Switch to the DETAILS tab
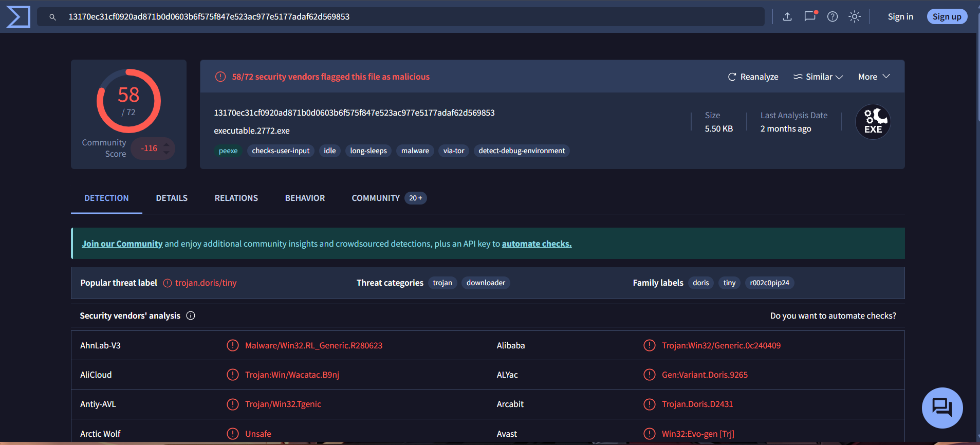This screenshot has width=980, height=445. coord(172,198)
